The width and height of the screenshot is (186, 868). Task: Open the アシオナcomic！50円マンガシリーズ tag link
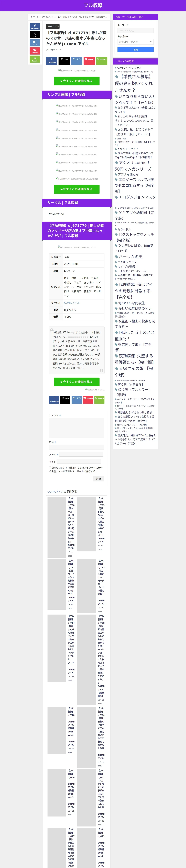click(133, 166)
